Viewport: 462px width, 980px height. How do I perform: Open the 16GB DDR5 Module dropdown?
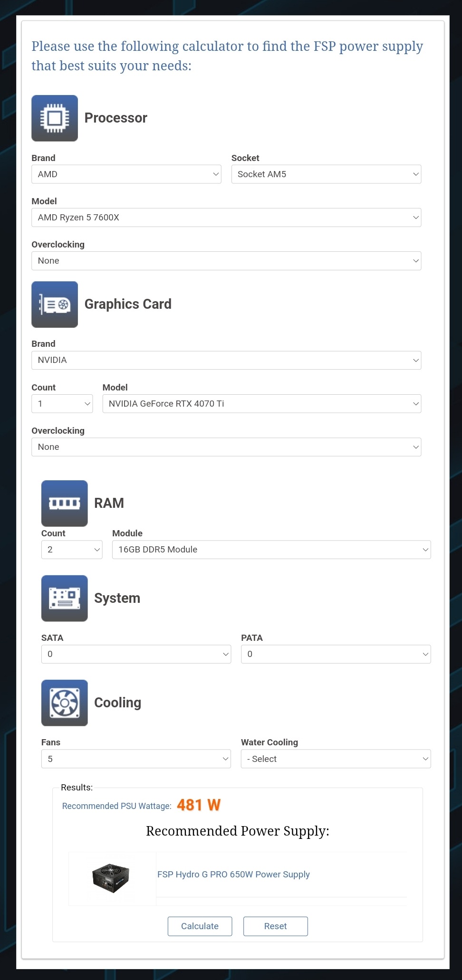pyautogui.click(x=271, y=550)
